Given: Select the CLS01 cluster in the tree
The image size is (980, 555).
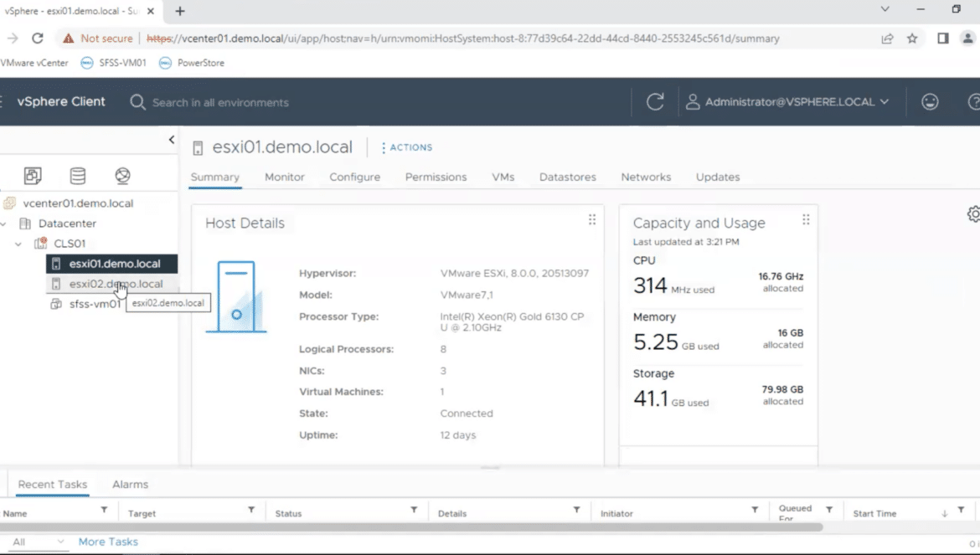Looking at the screenshot, I should point(70,244).
